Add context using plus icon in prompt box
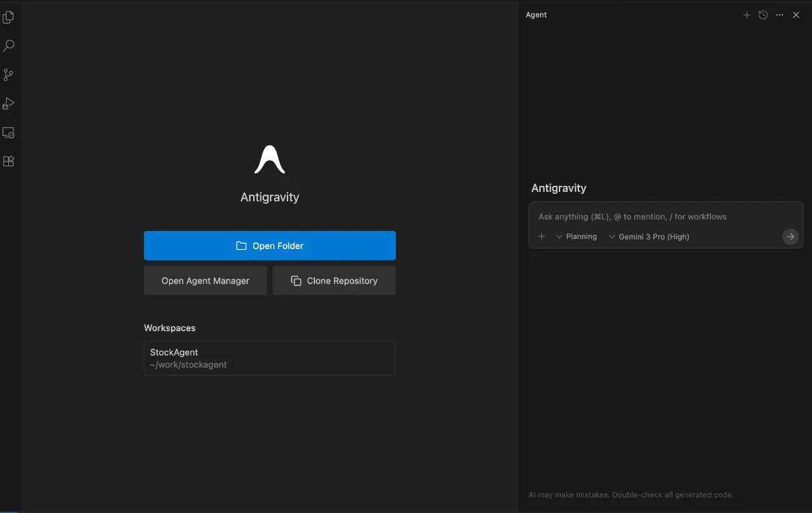Viewport: 812px width, 513px height. [x=541, y=236]
